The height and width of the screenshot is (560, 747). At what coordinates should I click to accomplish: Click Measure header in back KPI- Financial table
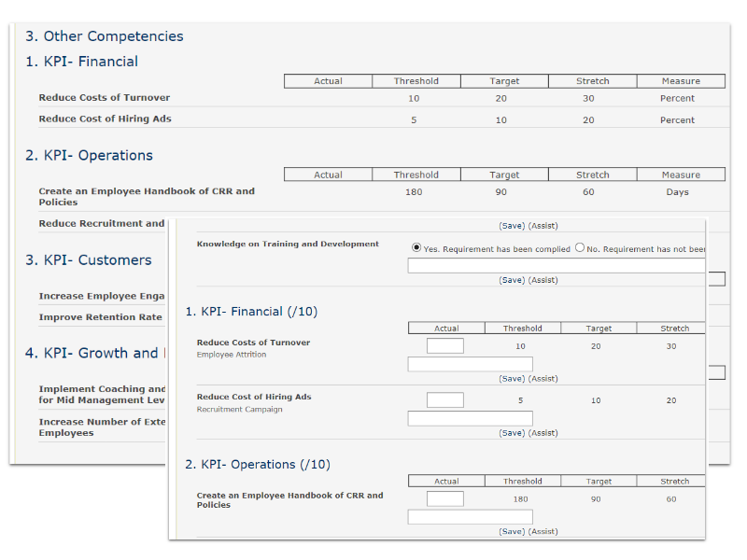(681, 81)
